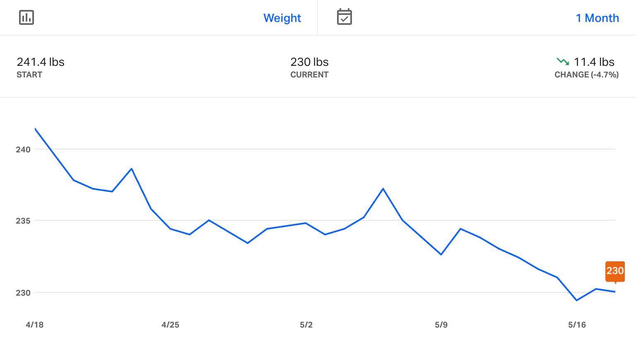Select the local peak before 4/25

(x=131, y=168)
